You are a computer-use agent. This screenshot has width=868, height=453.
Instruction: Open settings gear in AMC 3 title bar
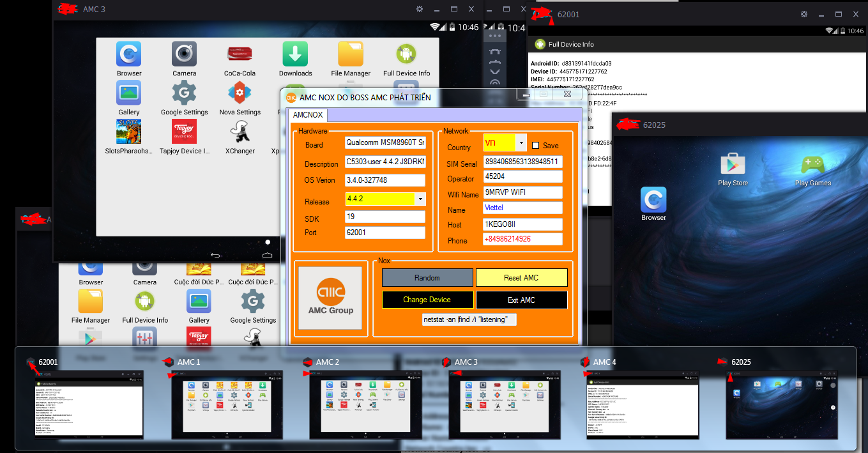[420, 9]
